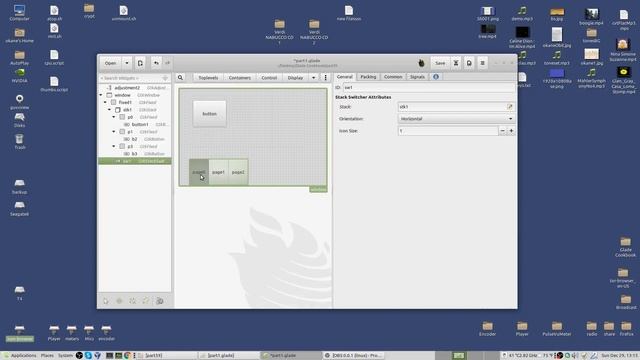The image size is (640, 360).
Task: Open the dropdown arrow next to Open button
Action: coord(127,63)
